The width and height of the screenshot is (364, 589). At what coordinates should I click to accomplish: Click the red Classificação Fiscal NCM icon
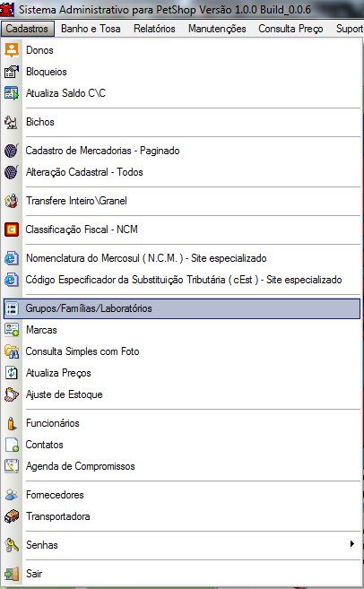click(12, 230)
